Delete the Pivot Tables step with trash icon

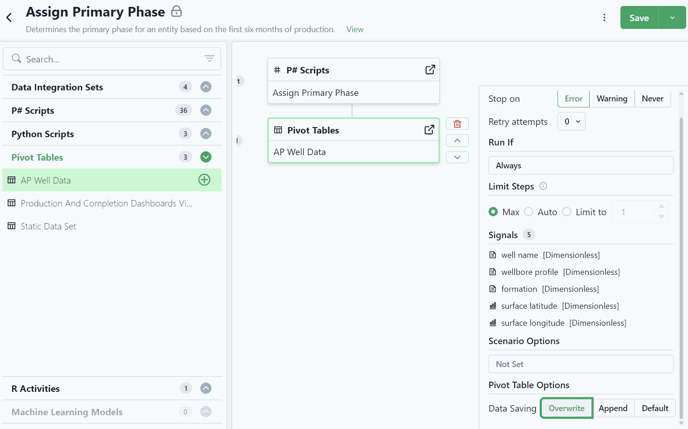pyautogui.click(x=457, y=124)
